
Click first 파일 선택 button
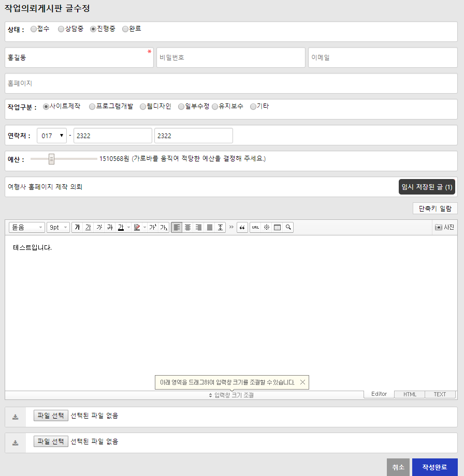point(51,415)
